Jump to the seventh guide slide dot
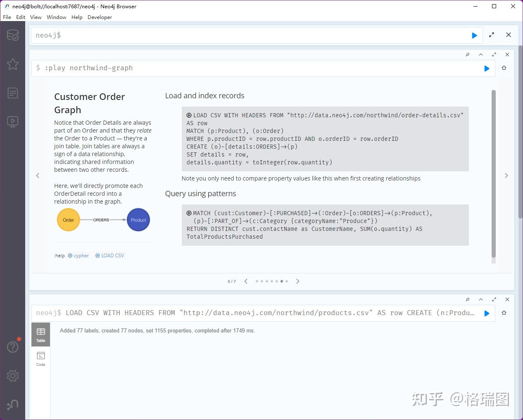This screenshot has height=420, width=523. click(287, 281)
